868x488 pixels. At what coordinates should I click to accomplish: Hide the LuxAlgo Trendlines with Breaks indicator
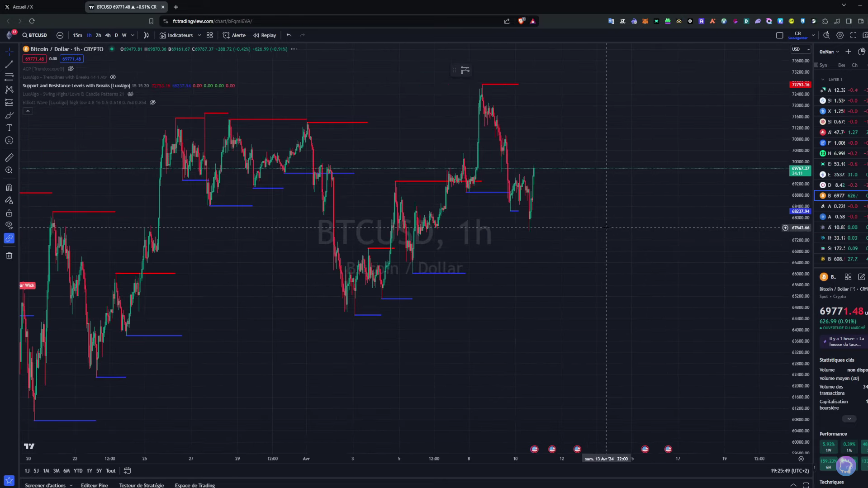112,77
